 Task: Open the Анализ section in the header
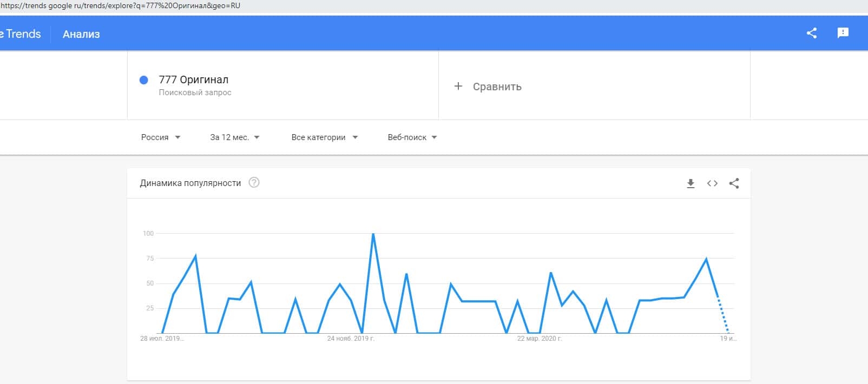coord(81,34)
